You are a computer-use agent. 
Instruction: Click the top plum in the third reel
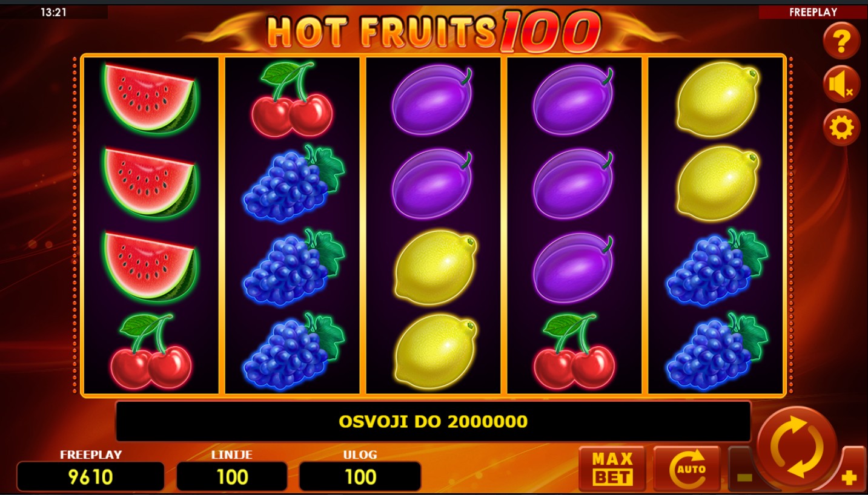[432, 99]
